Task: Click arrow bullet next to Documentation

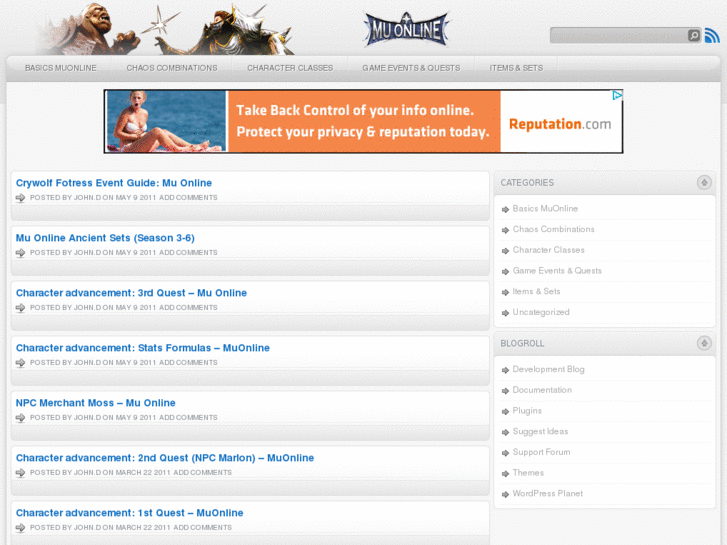Action: (505, 391)
